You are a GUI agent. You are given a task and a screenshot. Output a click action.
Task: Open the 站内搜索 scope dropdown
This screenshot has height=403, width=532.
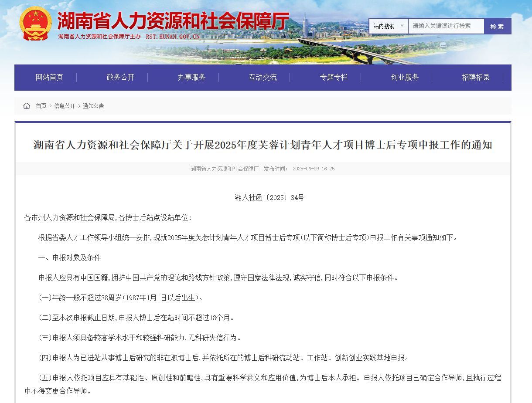click(x=388, y=26)
